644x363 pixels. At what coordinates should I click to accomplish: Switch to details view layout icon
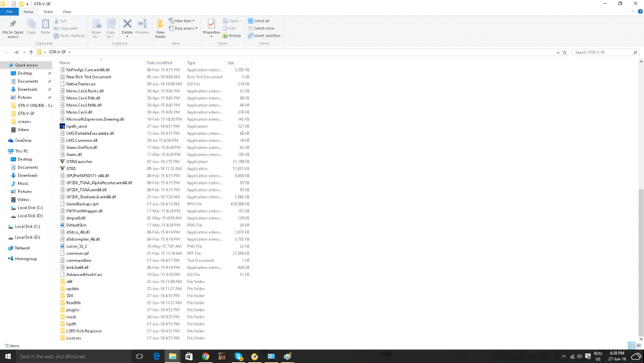point(632,346)
